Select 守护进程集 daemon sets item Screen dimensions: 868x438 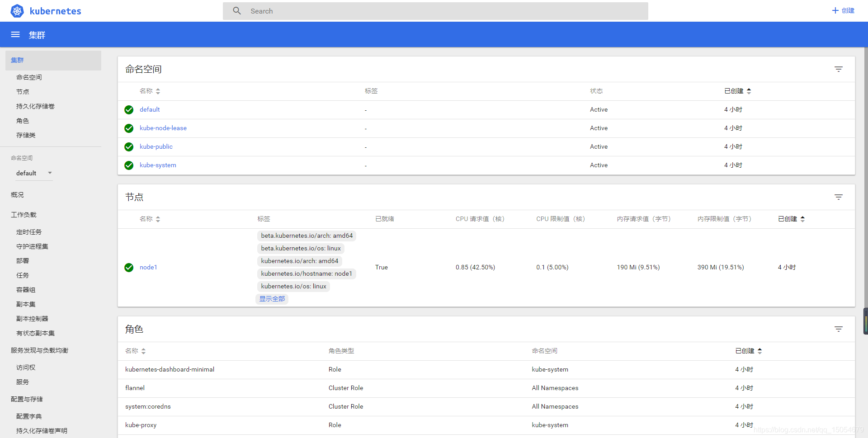click(32, 246)
